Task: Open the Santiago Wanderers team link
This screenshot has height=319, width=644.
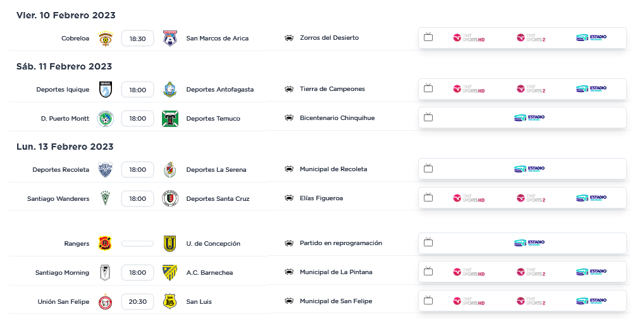Action: pos(58,199)
